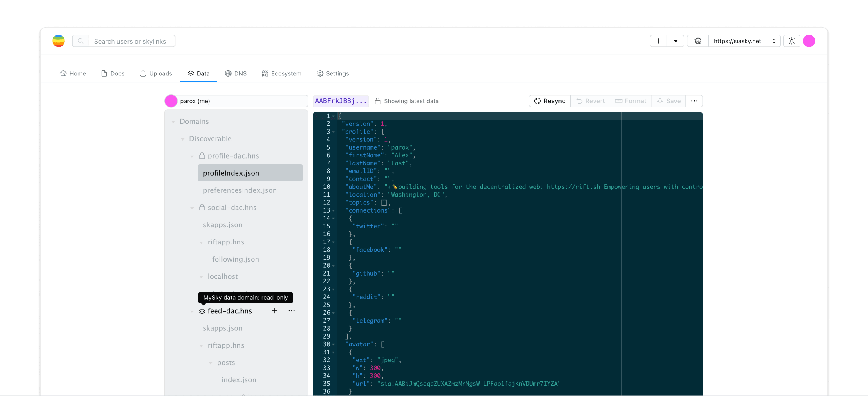Fold line 3 profile block in editor
Image resolution: width=868 pixels, height=396 pixels.
pos(333,132)
